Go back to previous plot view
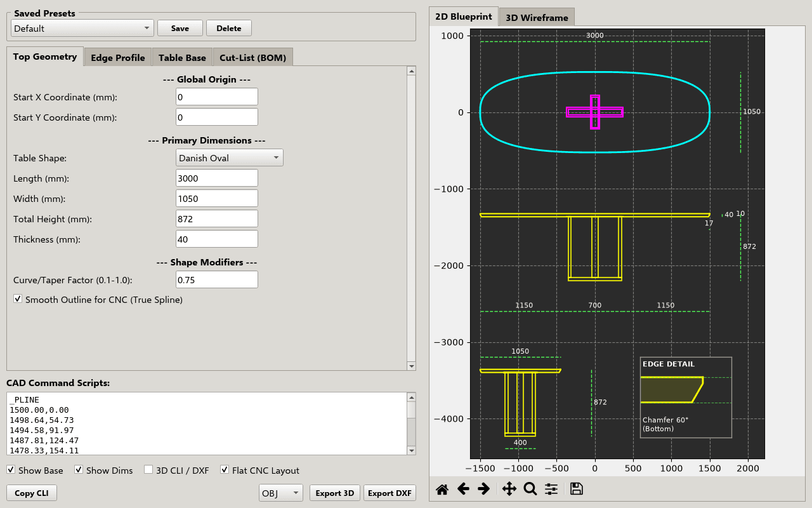The height and width of the screenshot is (508, 812). [463, 488]
